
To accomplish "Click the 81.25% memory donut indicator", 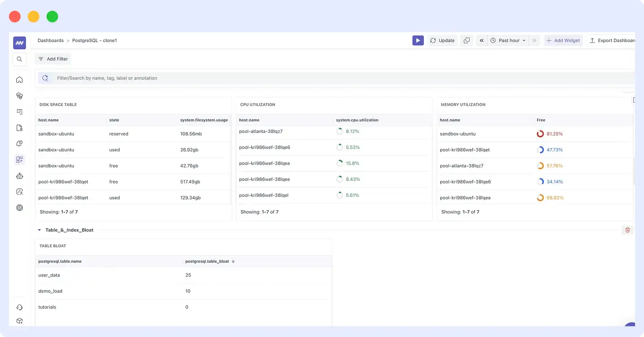I will tap(540, 134).
